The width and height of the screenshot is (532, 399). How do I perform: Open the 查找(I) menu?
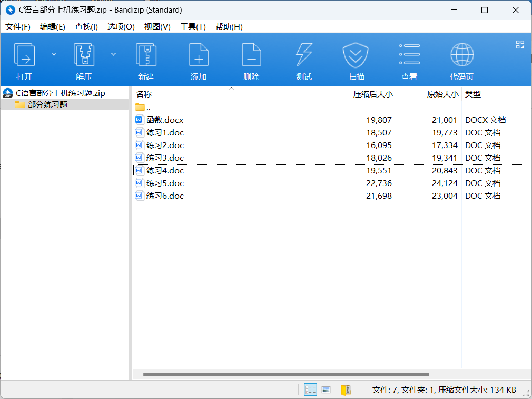pos(86,27)
